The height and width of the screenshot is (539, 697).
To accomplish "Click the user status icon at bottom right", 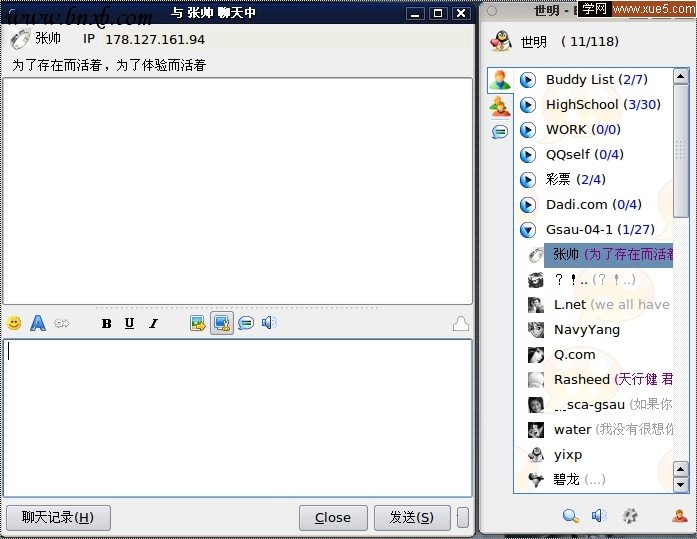I will (680, 515).
